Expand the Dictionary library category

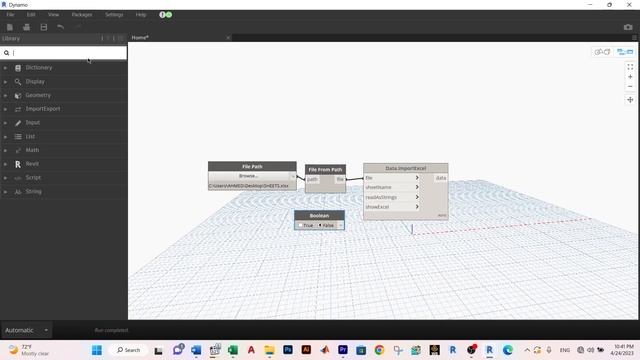(x=5, y=68)
